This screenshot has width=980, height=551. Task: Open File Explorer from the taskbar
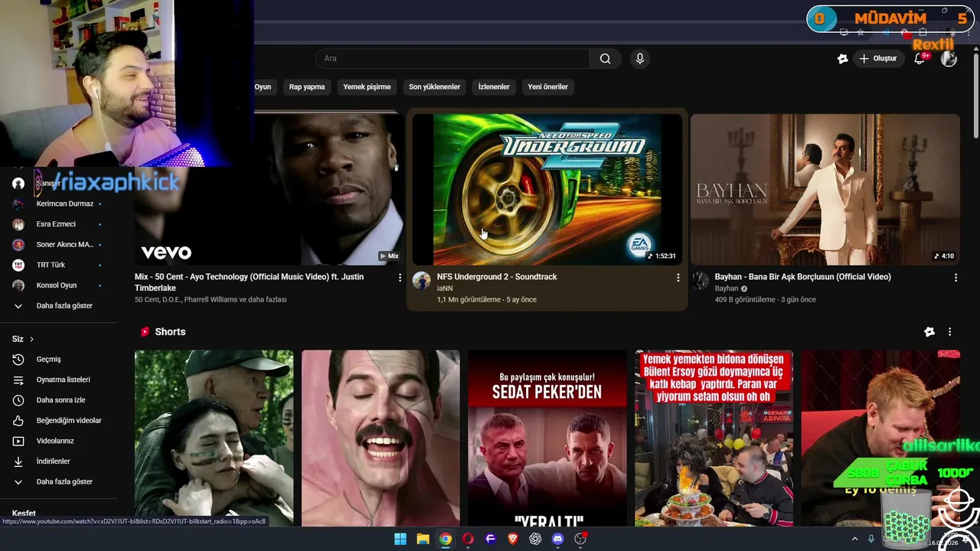[423, 539]
